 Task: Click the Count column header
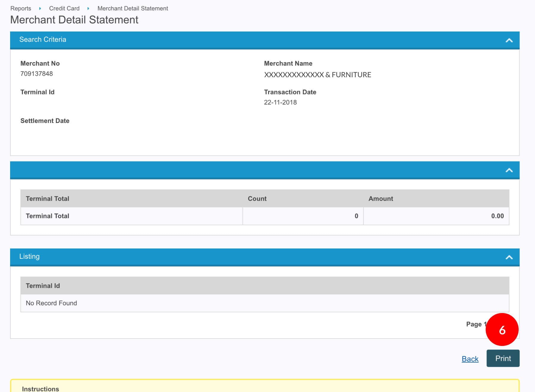click(257, 199)
